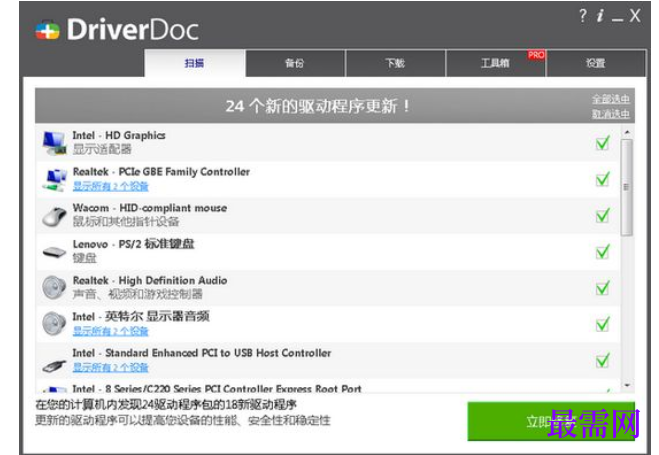This screenshot has height=455, width=659.
Task: Select Intel Standard Enhanced PCI to USB text
Action: click(x=202, y=353)
